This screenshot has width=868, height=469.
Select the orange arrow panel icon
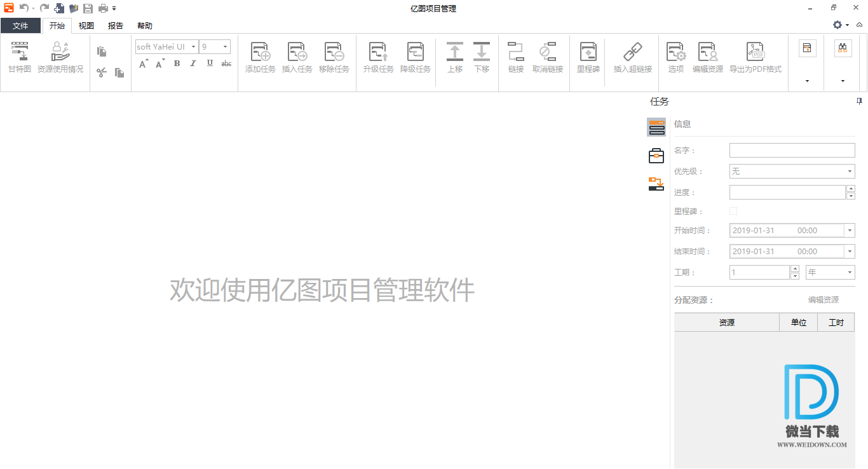click(656, 184)
